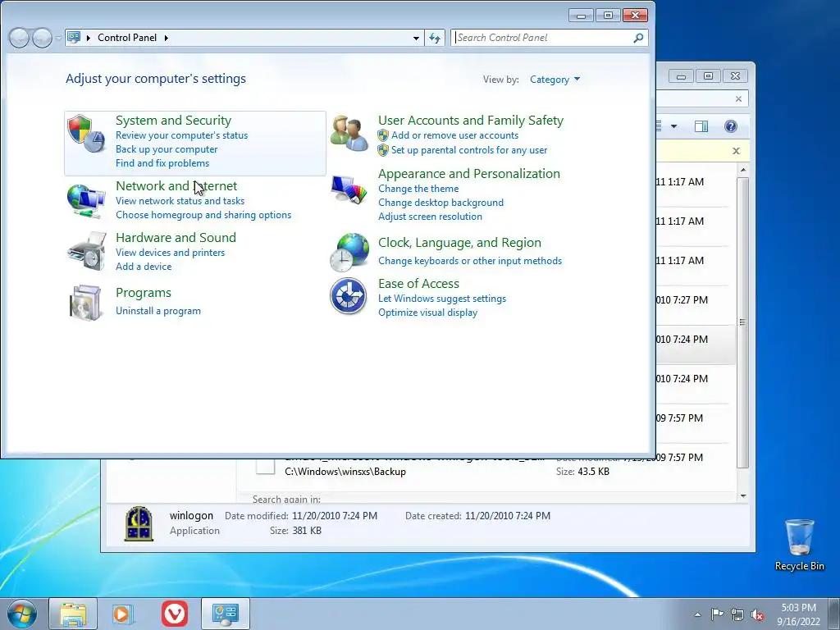Screen dimensions: 840x630
Task: Click the muted volume tray icon
Action: click(757, 614)
